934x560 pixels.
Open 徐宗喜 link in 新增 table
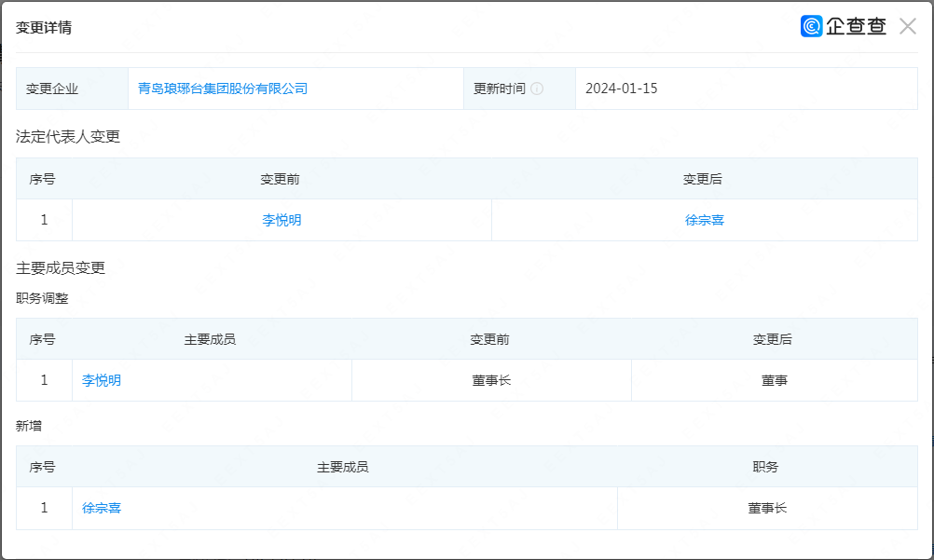(x=102, y=508)
